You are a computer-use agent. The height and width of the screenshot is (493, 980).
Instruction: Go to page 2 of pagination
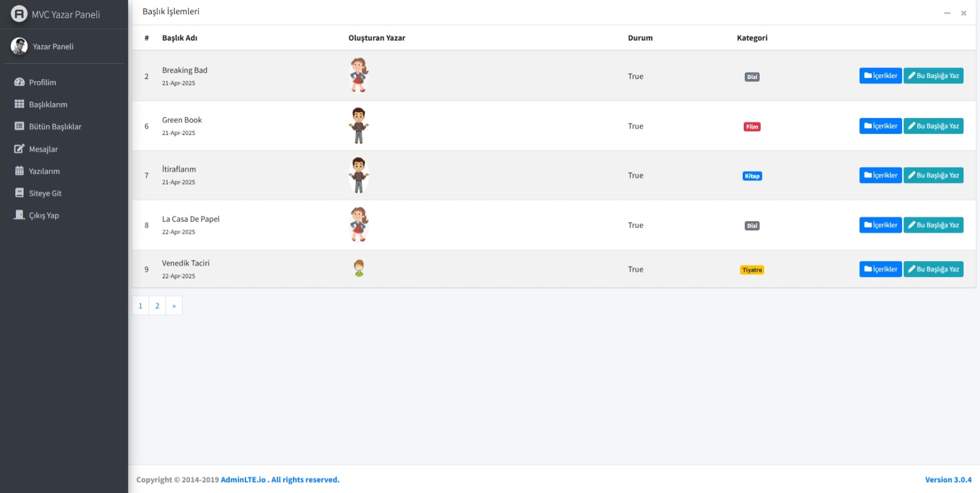tap(157, 305)
